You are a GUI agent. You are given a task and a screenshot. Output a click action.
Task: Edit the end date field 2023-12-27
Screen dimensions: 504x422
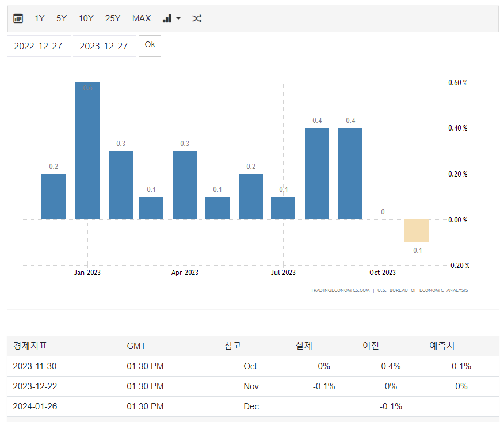tap(104, 46)
